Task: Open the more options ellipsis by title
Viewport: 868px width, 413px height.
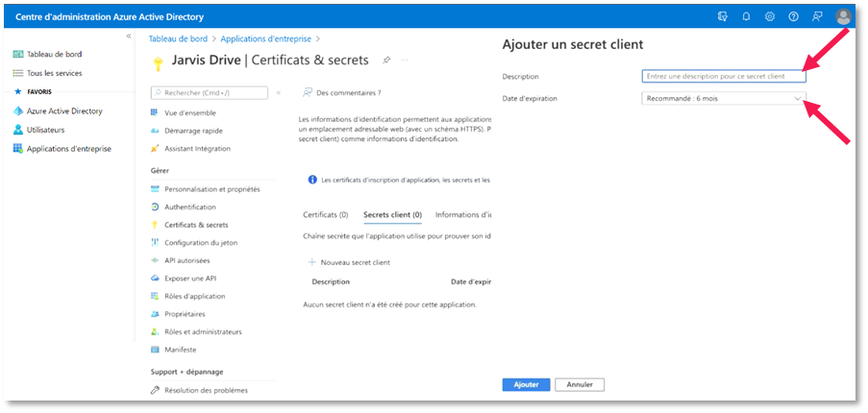Action: [x=404, y=60]
